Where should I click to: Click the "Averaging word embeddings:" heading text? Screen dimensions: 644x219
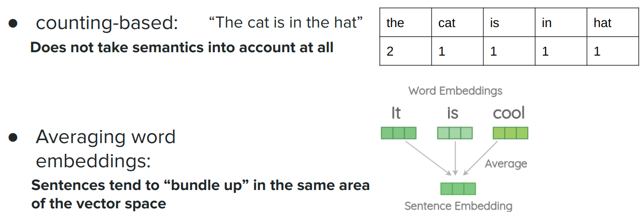point(105,148)
